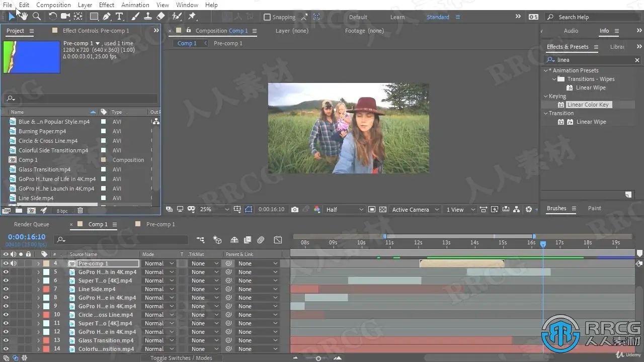Image resolution: width=644 pixels, height=362 pixels.
Task: Click the timeline zoom slider handle
Action: 318,358
